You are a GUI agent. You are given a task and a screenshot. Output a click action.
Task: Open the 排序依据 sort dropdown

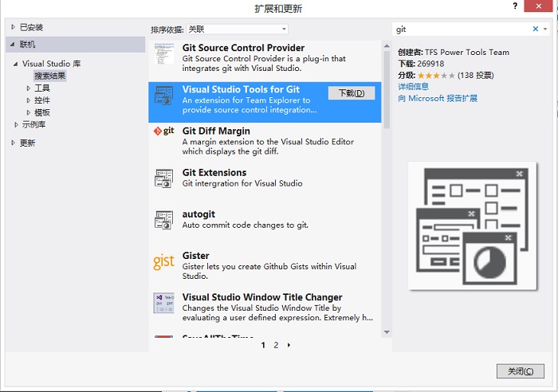pyautogui.click(x=237, y=29)
